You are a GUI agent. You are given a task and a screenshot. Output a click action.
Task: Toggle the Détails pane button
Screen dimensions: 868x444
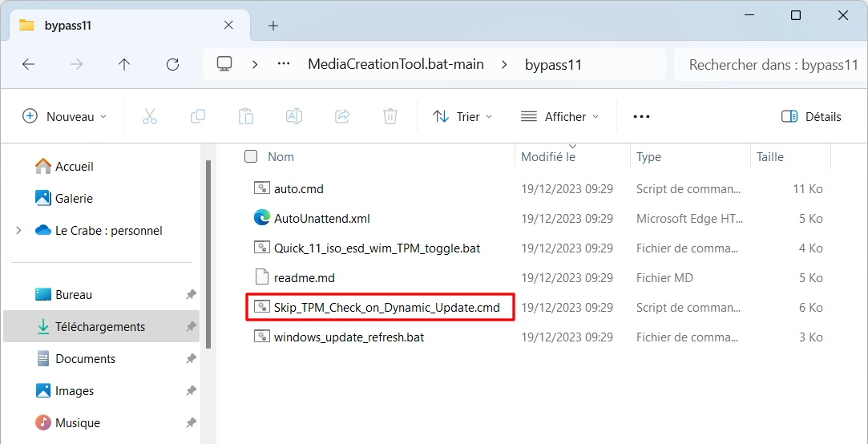click(811, 117)
